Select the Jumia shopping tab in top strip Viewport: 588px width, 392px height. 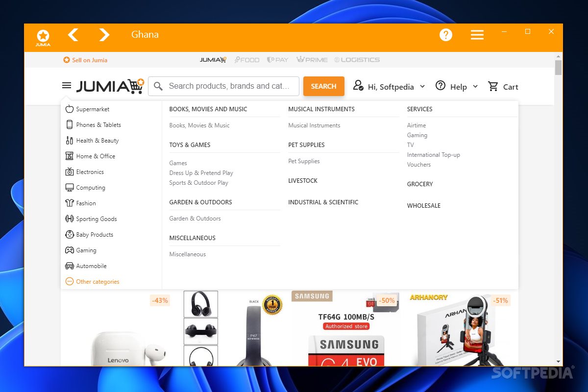[x=213, y=60]
